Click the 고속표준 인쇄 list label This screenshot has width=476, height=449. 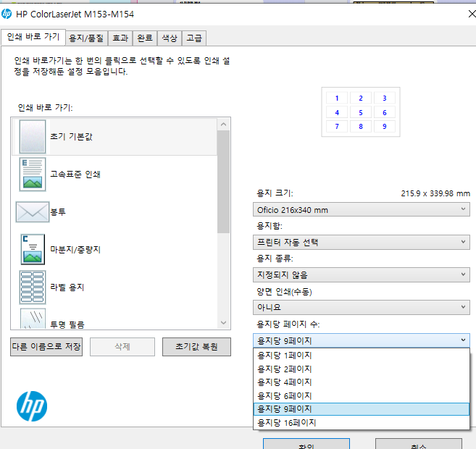(x=75, y=175)
